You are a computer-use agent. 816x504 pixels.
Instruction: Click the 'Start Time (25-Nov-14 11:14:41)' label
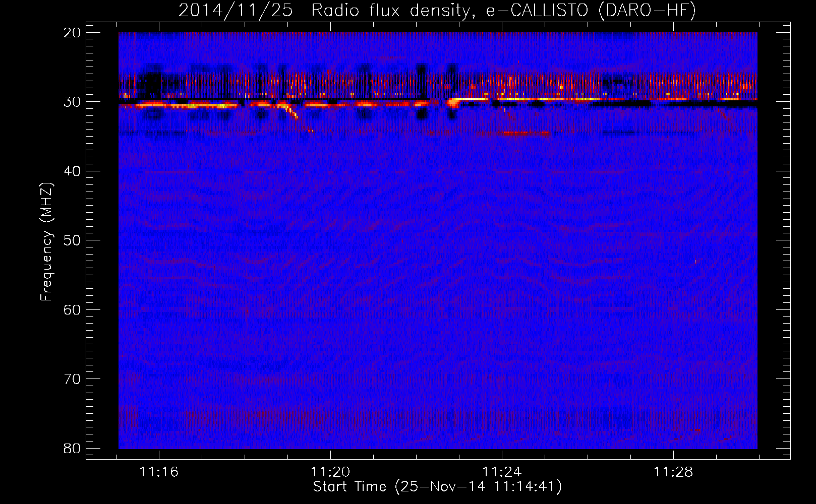(437, 487)
